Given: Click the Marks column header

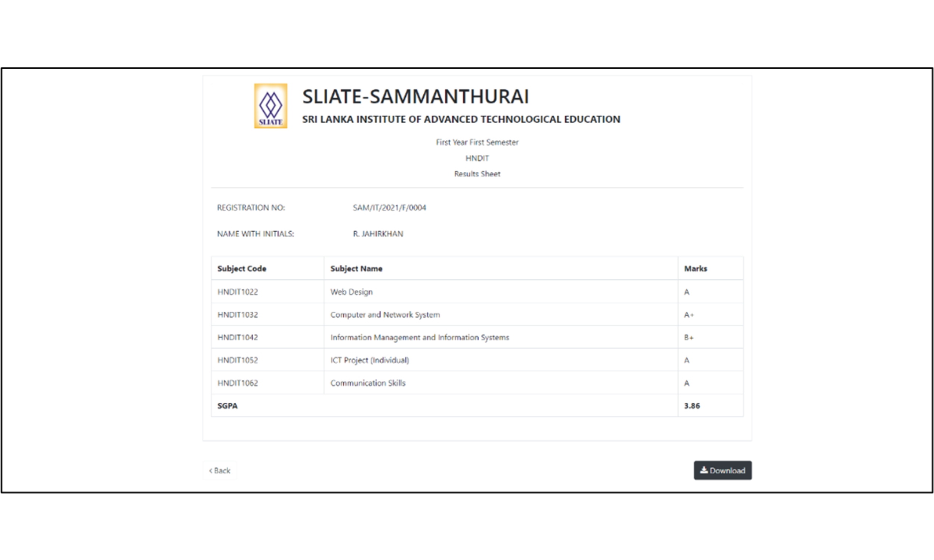Looking at the screenshot, I should [695, 269].
